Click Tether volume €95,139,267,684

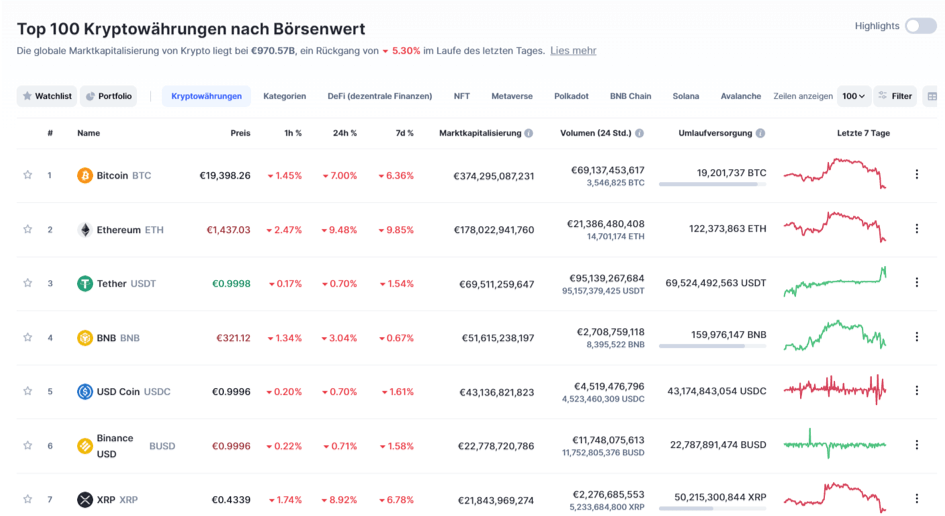tap(607, 278)
